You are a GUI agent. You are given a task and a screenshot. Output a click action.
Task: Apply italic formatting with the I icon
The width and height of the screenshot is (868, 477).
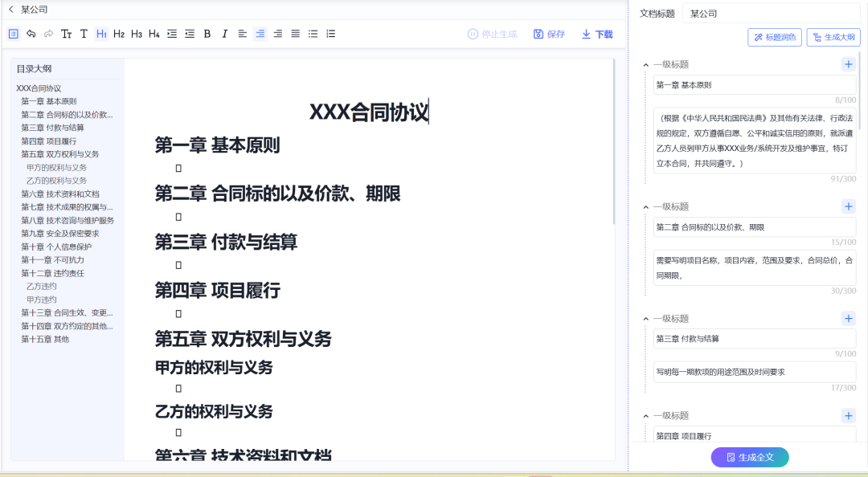click(225, 34)
